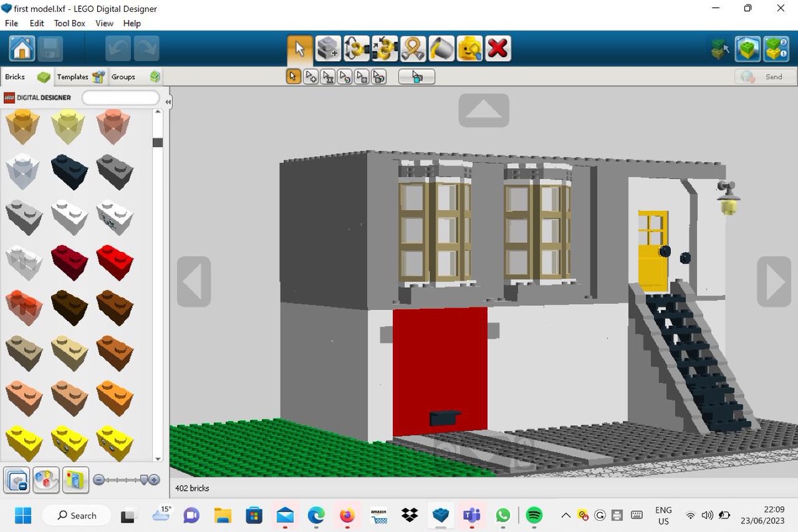The image size is (798, 532).
Task: Choose the Hinge tool
Action: tap(356, 49)
